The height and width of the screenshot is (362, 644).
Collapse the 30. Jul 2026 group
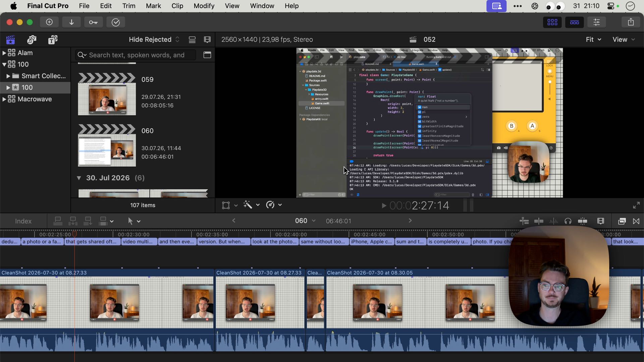tap(79, 178)
